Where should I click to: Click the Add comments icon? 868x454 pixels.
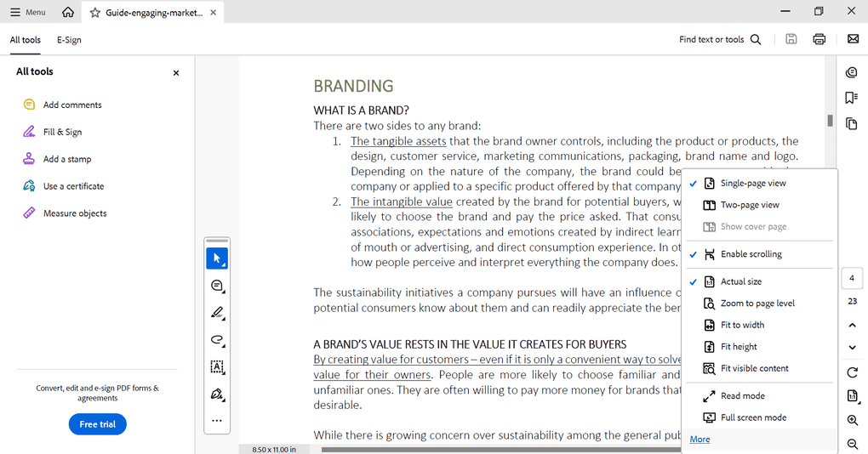pyautogui.click(x=29, y=105)
